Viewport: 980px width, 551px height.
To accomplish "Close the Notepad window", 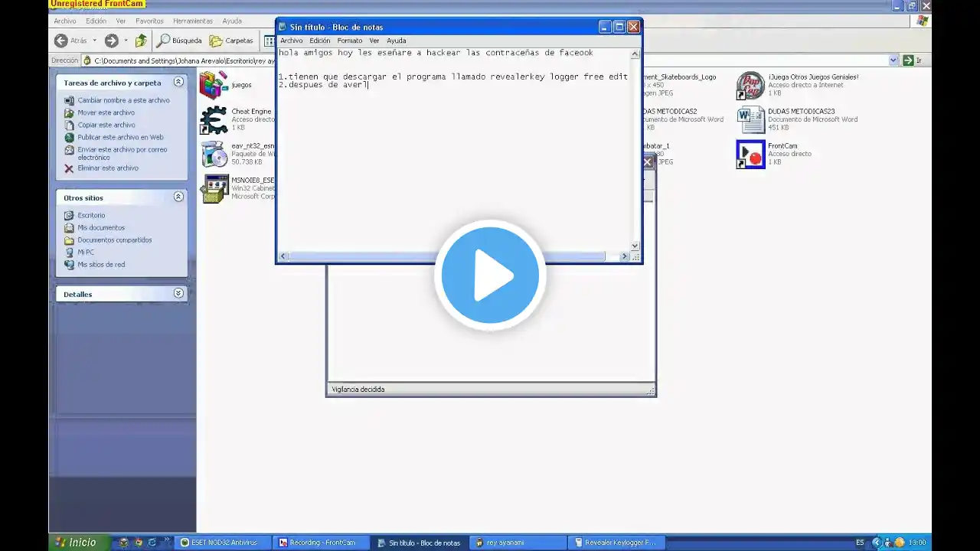I will pos(633,27).
